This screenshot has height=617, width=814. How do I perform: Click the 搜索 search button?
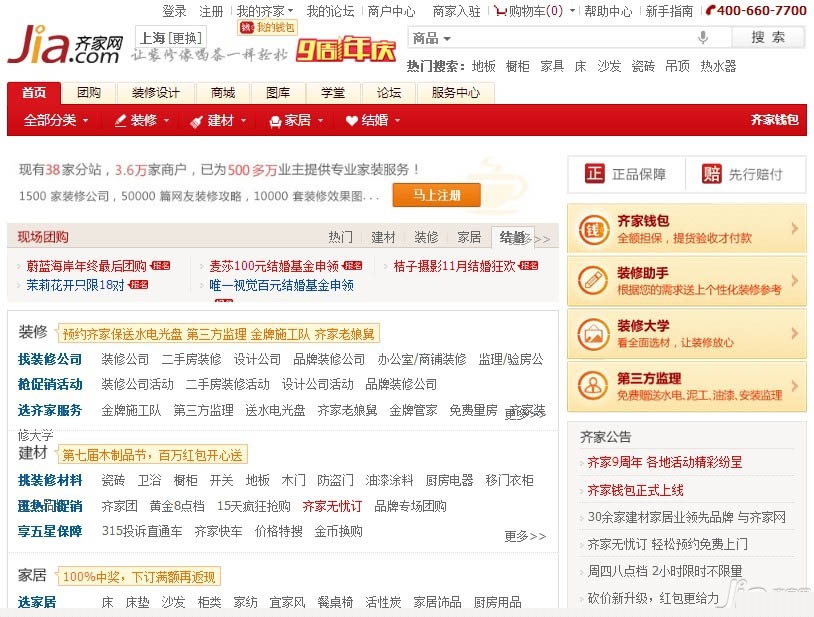coord(768,37)
